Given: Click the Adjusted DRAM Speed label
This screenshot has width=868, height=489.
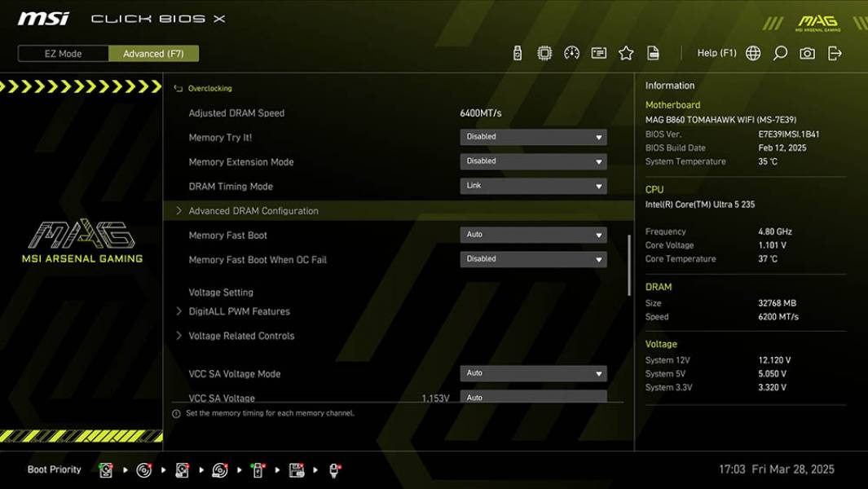Looking at the screenshot, I should (x=236, y=113).
